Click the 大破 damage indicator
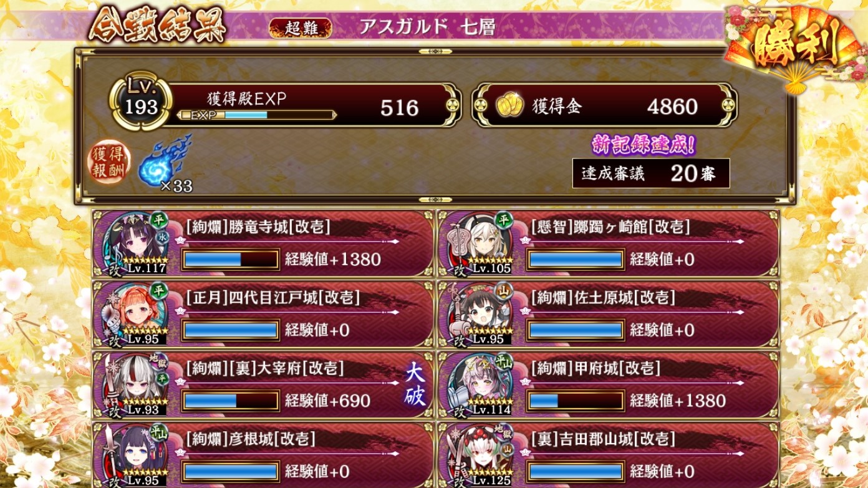The image size is (868, 488). coord(415,384)
